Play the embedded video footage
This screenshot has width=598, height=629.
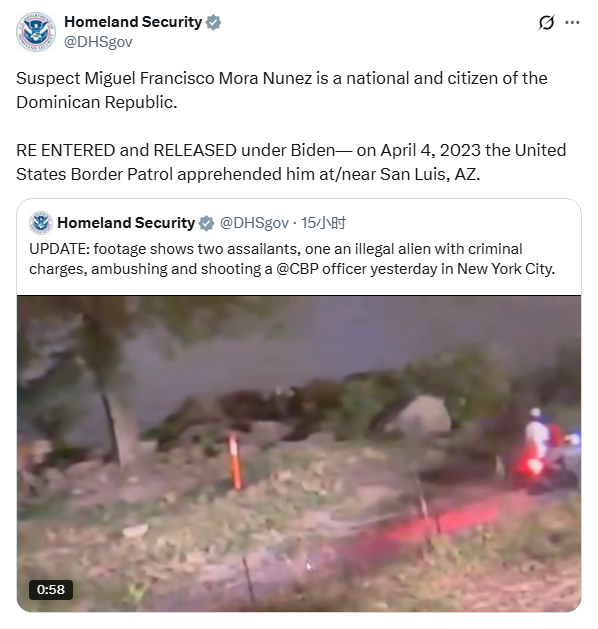tap(299, 453)
